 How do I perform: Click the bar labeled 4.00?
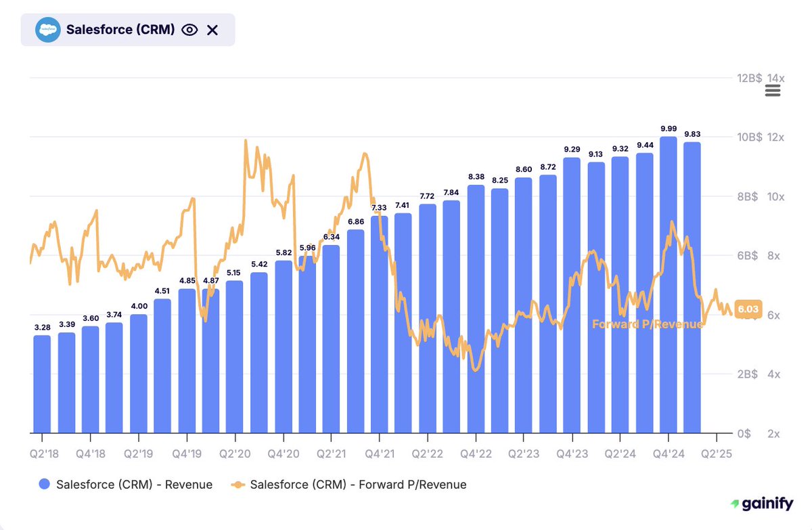tap(139, 374)
